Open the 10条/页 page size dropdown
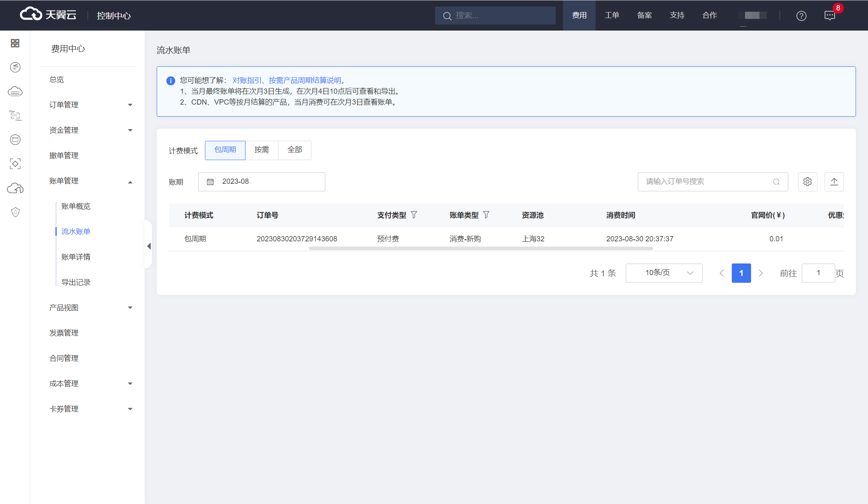Image resolution: width=868 pixels, height=504 pixels. tap(664, 273)
